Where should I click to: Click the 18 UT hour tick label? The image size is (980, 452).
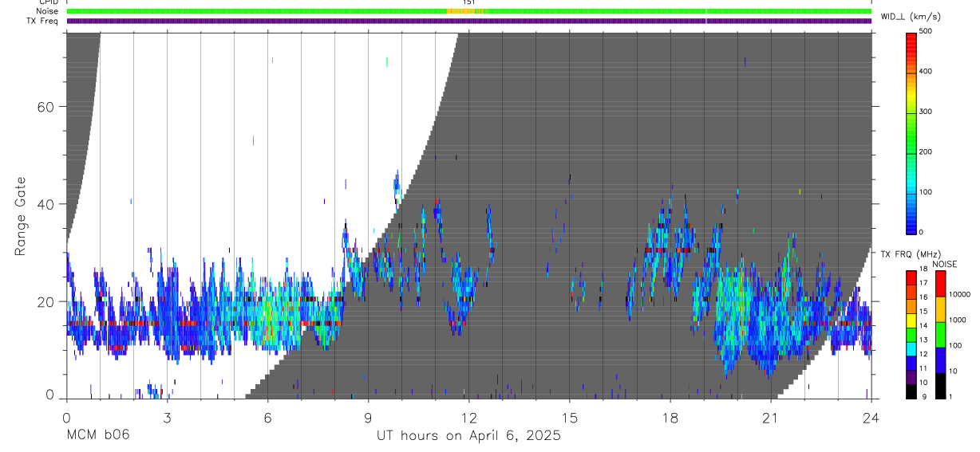coord(670,418)
